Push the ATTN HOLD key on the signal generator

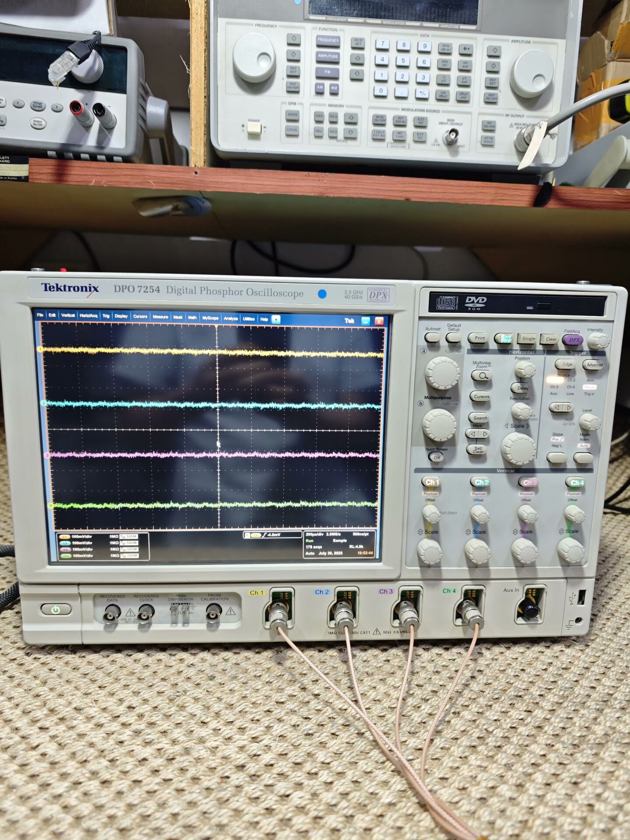click(x=488, y=140)
